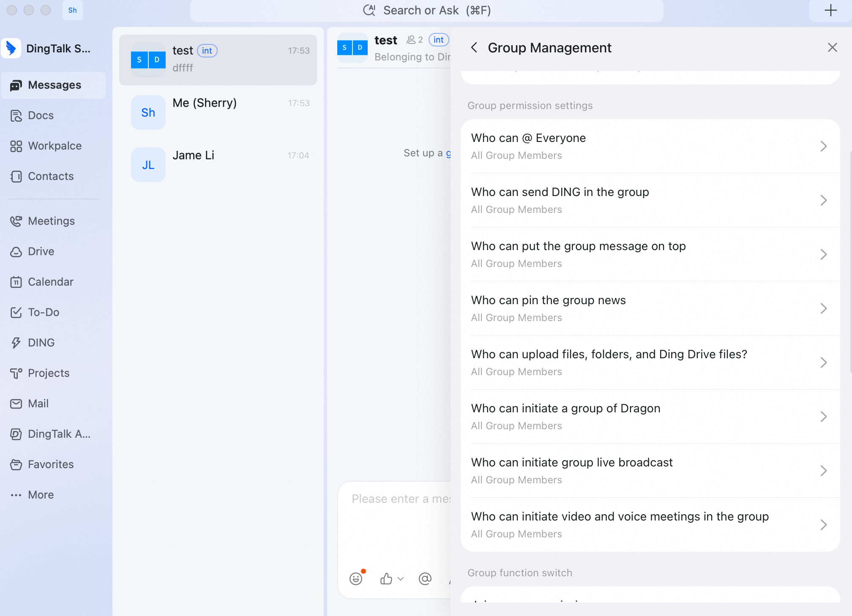Click the To-Do checkmark icon

coord(16,312)
